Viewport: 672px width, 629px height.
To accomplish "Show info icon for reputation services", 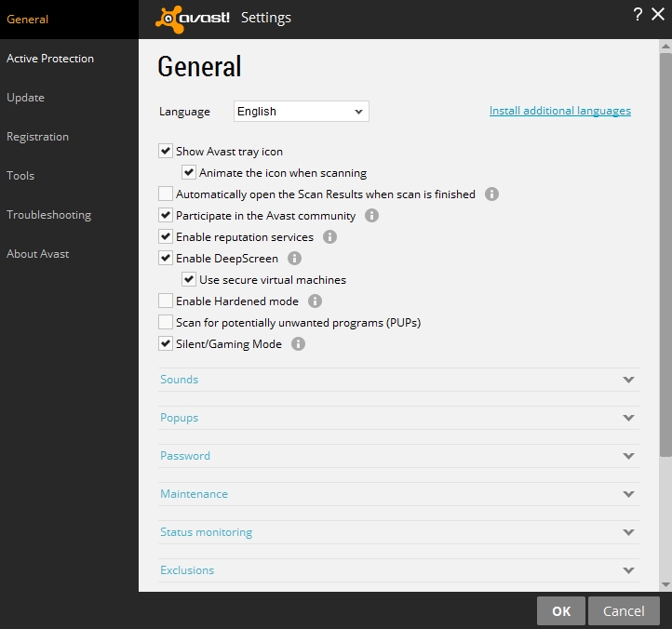I will point(329,237).
